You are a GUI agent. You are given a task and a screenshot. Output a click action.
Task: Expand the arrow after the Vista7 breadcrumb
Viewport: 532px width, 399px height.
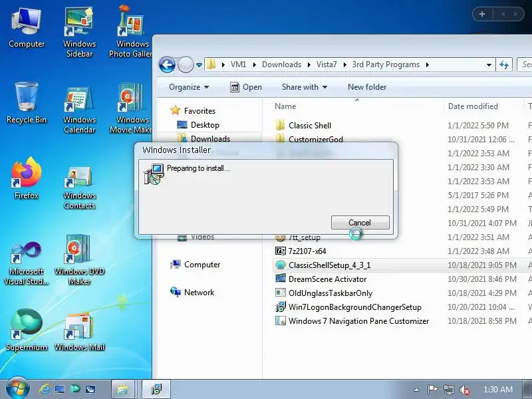pos(344,65)
